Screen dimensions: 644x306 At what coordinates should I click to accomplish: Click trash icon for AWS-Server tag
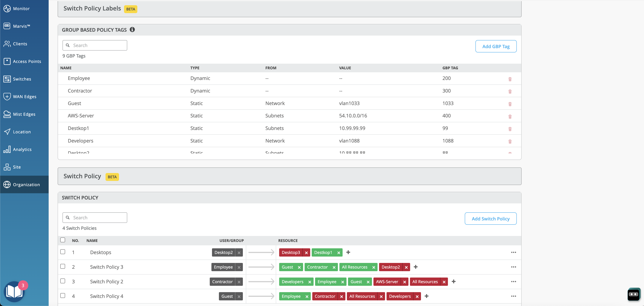coord(510,117)
